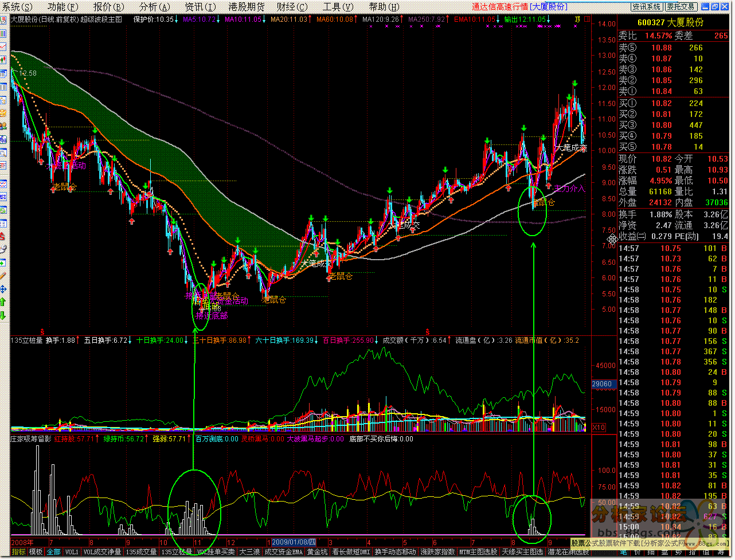Switch to the VOL挂单买卖 indicator tab
735x560 pixels.
[x=216, y=552]
